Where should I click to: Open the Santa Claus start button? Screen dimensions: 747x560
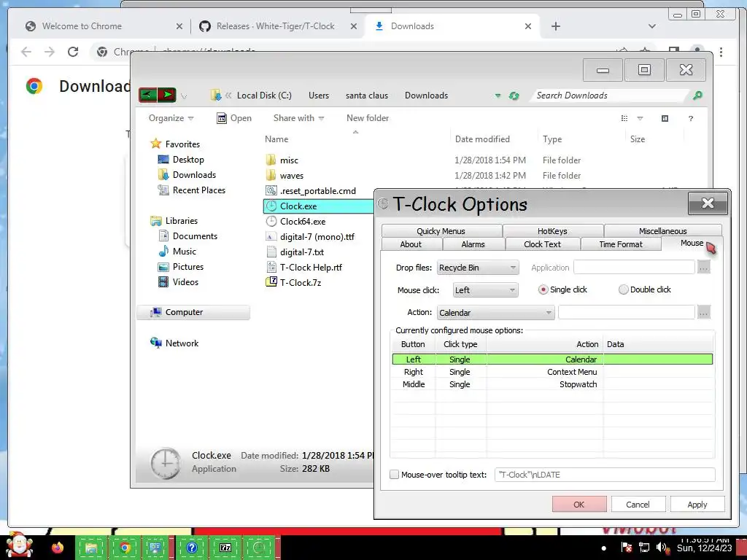click(x=19, y=546)
